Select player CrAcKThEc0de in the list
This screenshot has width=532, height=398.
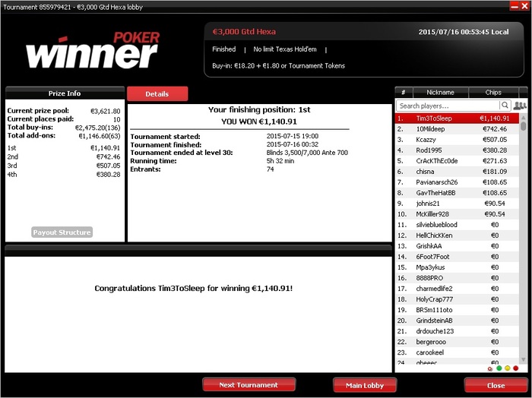[457, 161]
